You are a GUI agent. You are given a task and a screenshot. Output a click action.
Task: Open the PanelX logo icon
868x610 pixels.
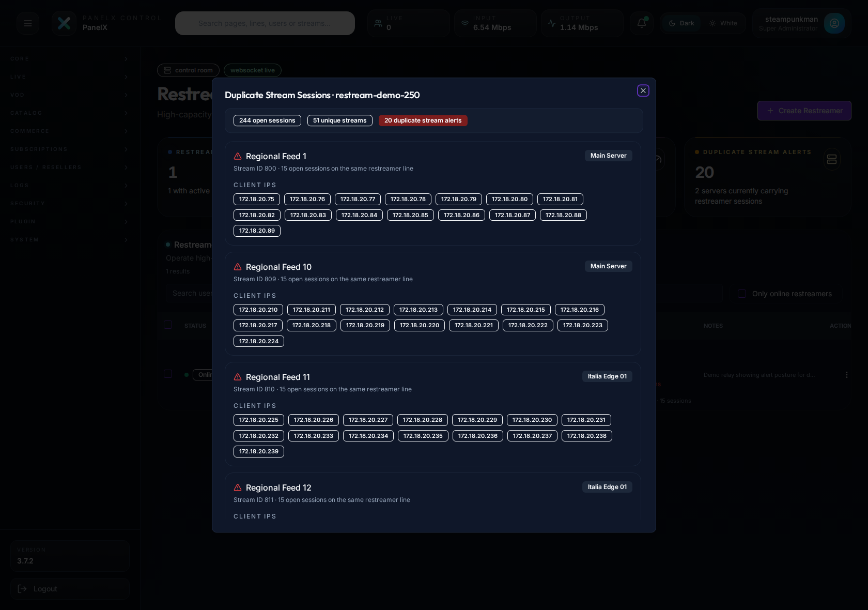tap(64, 23)
